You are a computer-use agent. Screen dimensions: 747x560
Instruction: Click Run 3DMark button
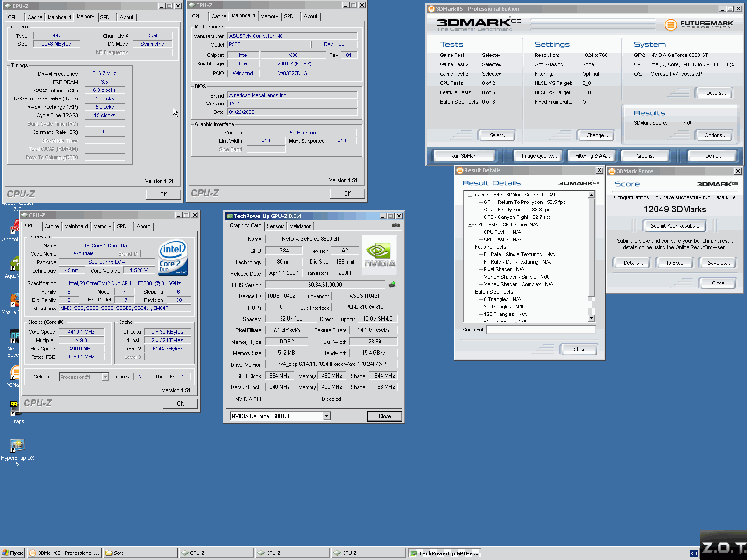[464, 156]
